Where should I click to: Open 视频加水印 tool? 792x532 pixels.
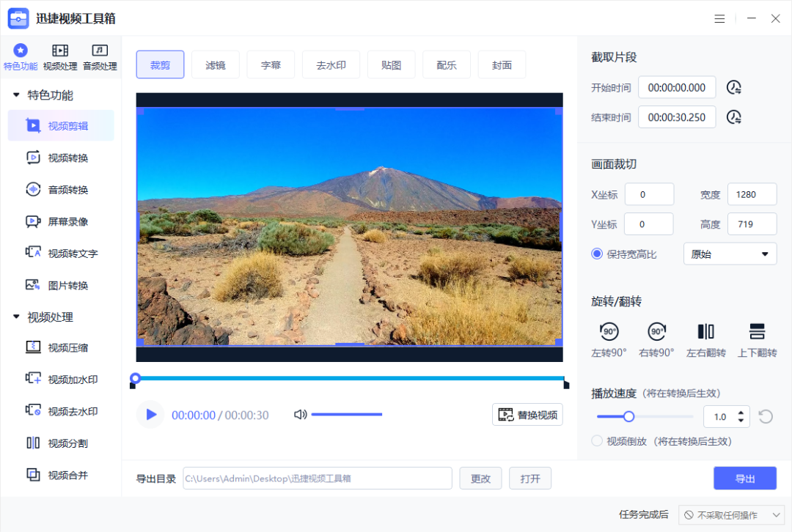coord(61,380)
